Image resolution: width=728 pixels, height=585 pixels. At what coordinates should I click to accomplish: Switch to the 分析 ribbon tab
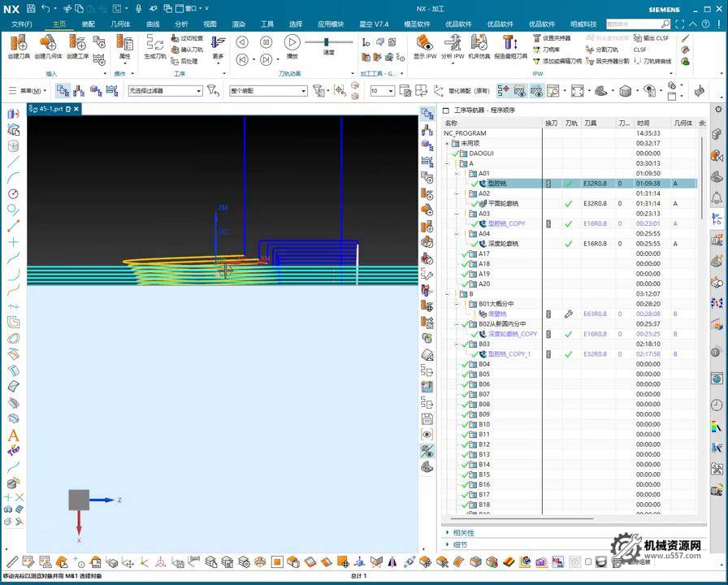[x=181, y=24]
